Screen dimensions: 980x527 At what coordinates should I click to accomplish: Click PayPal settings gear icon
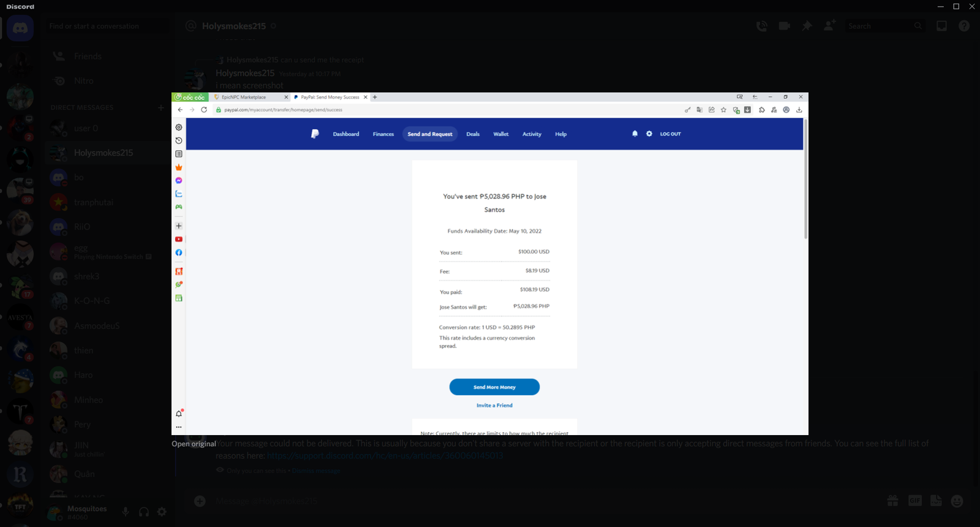pyautogui.click(x=649, y=134)
